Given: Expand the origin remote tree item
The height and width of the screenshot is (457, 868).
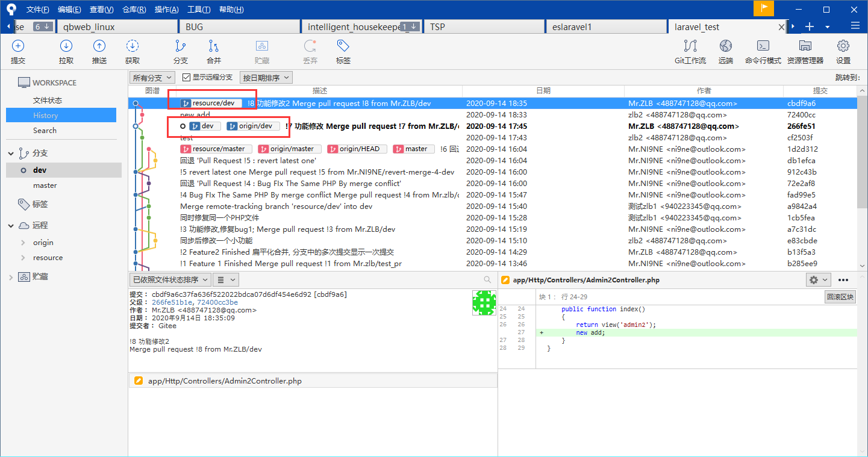Looking at the screenshot, I should point(23,243).
